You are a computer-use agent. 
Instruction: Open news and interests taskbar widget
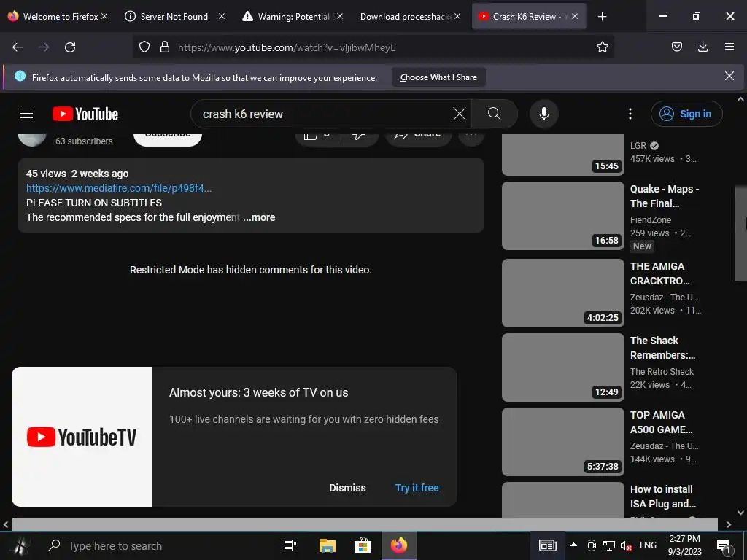pyautogui.click(x=548, y=545)
